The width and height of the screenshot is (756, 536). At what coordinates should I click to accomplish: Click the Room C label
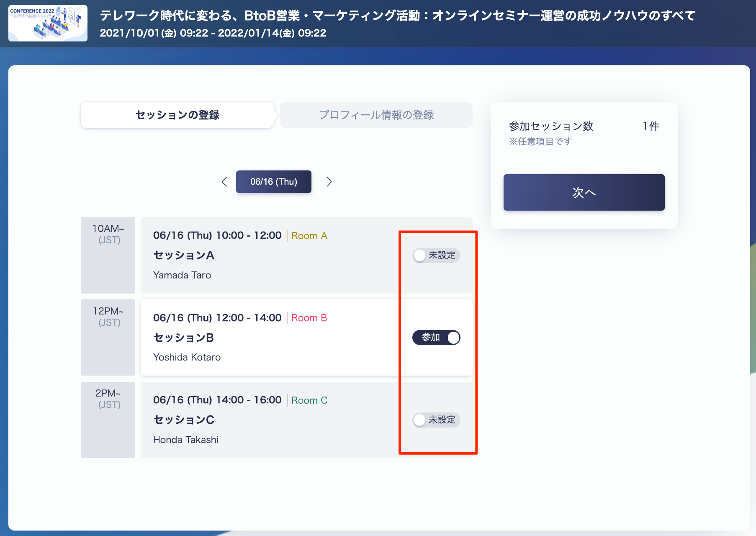pos(309,400)
